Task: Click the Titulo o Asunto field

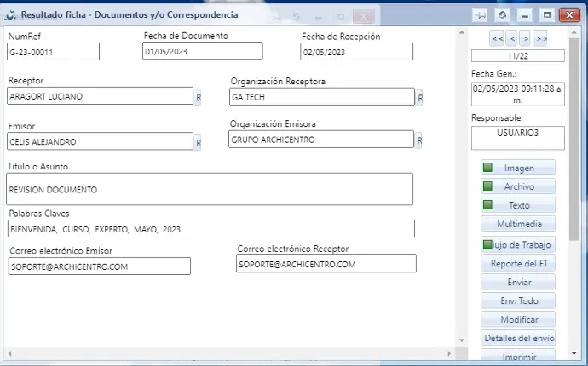Action: [x=210, y=189]
